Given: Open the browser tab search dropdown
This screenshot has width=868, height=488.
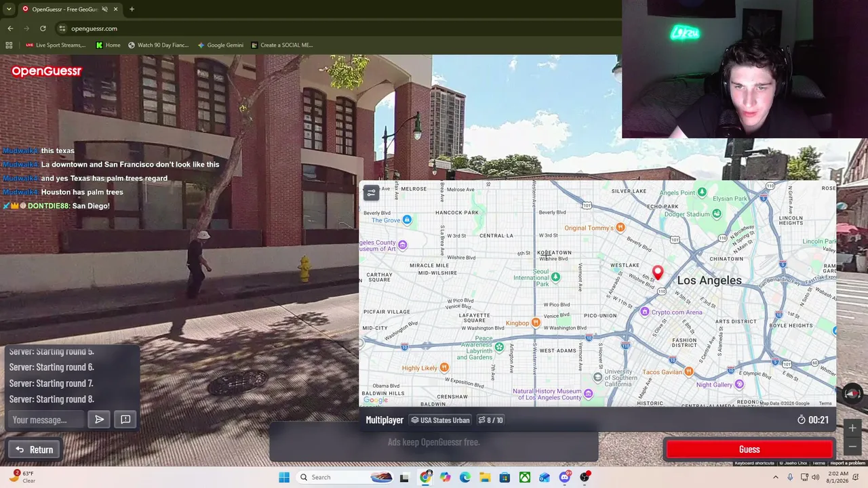Looking at the screenshot, I should 9,9.
